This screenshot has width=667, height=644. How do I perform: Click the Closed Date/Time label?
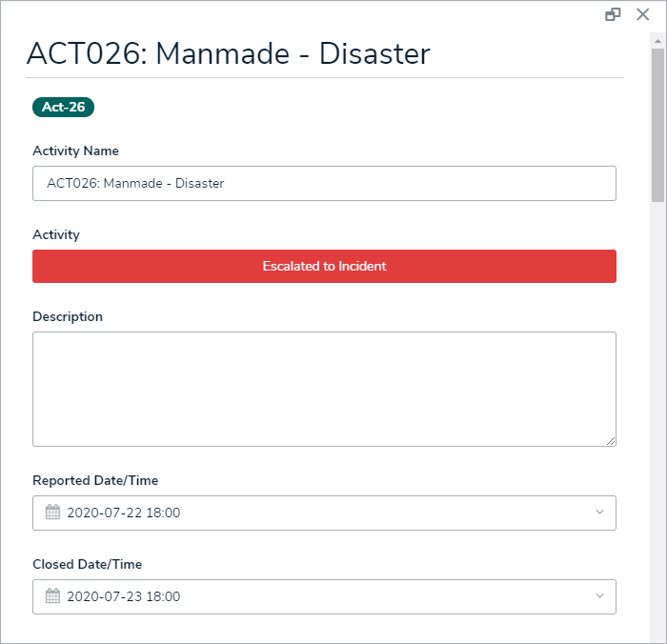87,564
